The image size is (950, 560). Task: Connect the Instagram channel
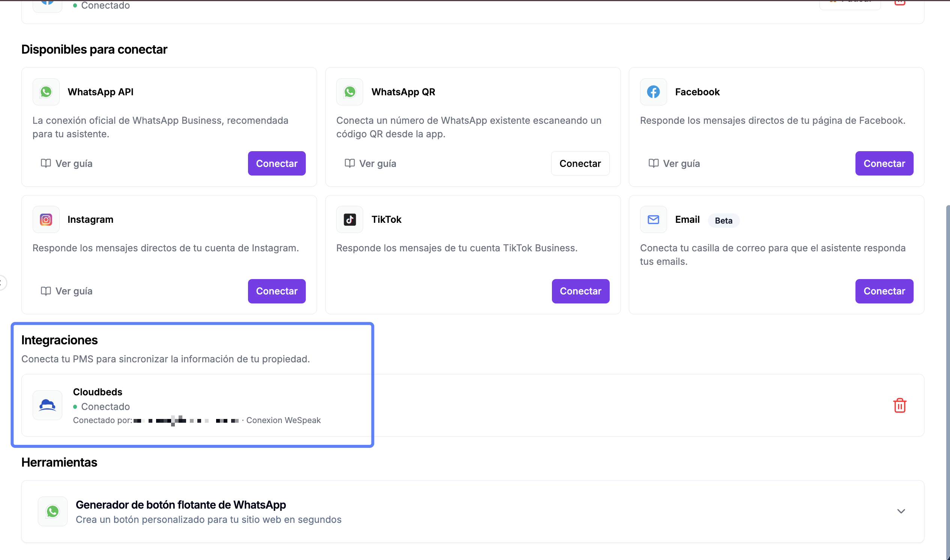277,291
